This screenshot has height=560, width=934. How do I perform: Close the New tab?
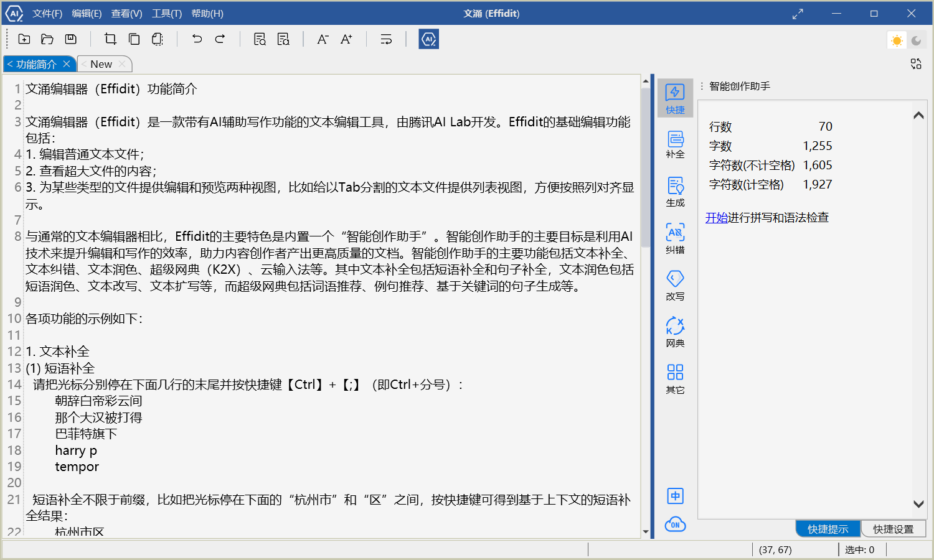(122, 64)
